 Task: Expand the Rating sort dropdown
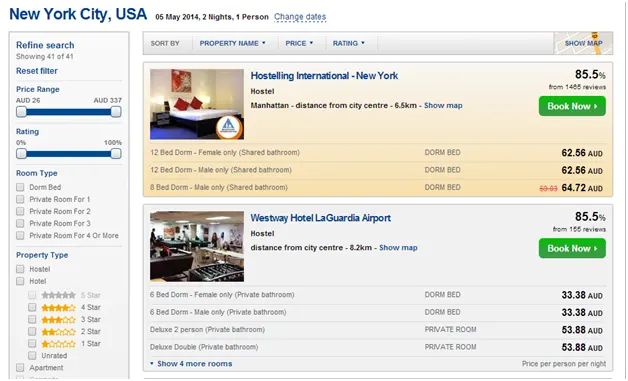click(x=349, y=43)
